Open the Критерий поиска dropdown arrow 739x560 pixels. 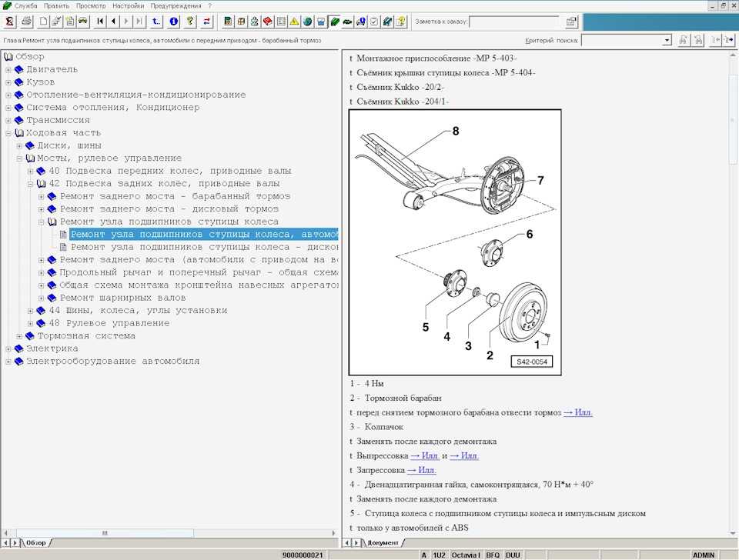667,41
